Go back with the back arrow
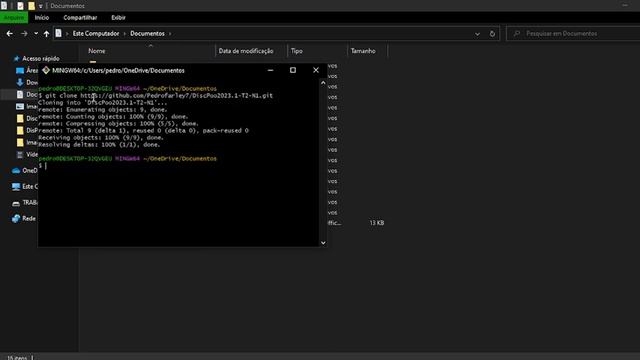The height and width of the screenshot is (360, 640). (x=10, y=33)
